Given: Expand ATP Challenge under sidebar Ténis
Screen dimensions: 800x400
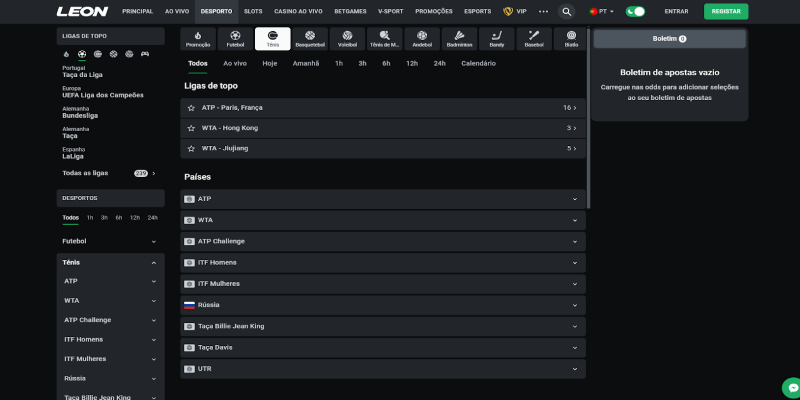Looking at the screenshot, I should pyautogui.click(x=110, y=320).
